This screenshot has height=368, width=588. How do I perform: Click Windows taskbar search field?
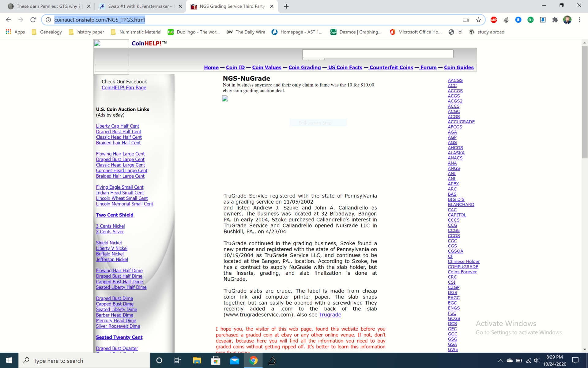[x=84, y=360]
